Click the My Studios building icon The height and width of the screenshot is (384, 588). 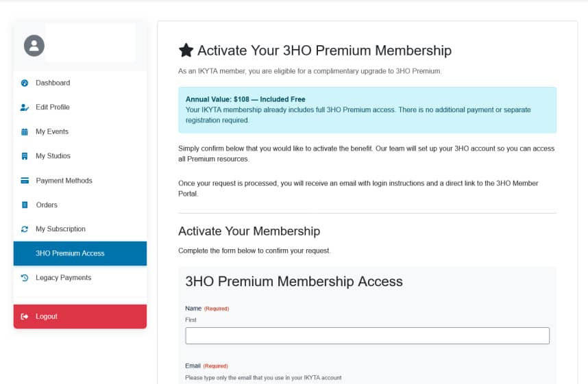click(25, 156)
